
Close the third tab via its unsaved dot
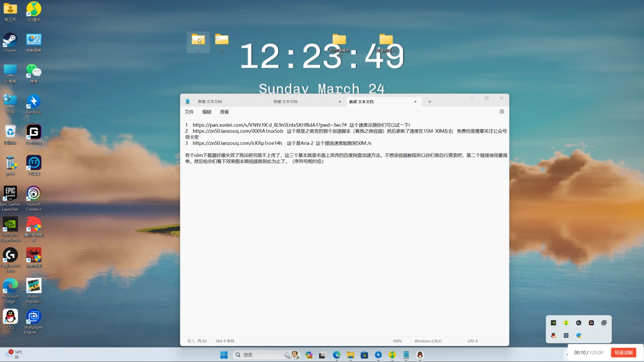[415, 101]
